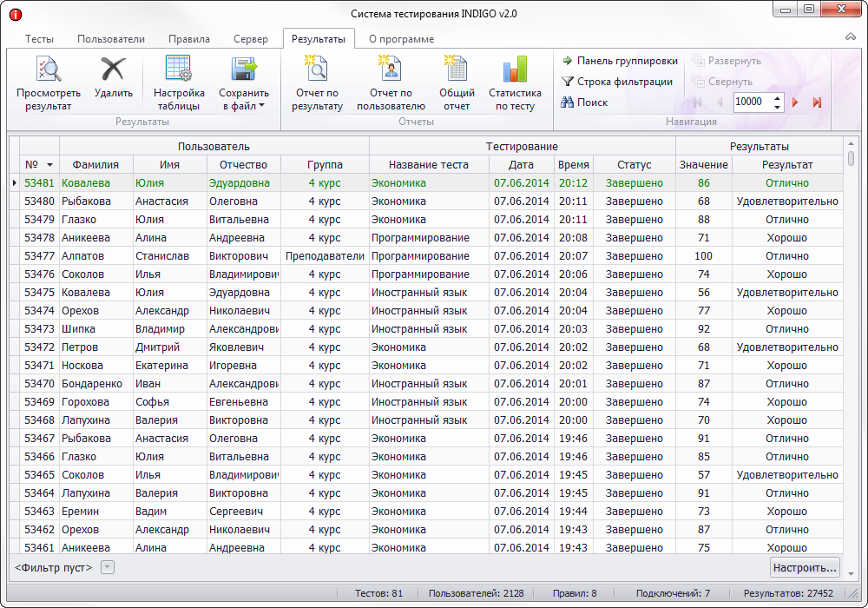Click the Удалить delete icon

point(113,69)
